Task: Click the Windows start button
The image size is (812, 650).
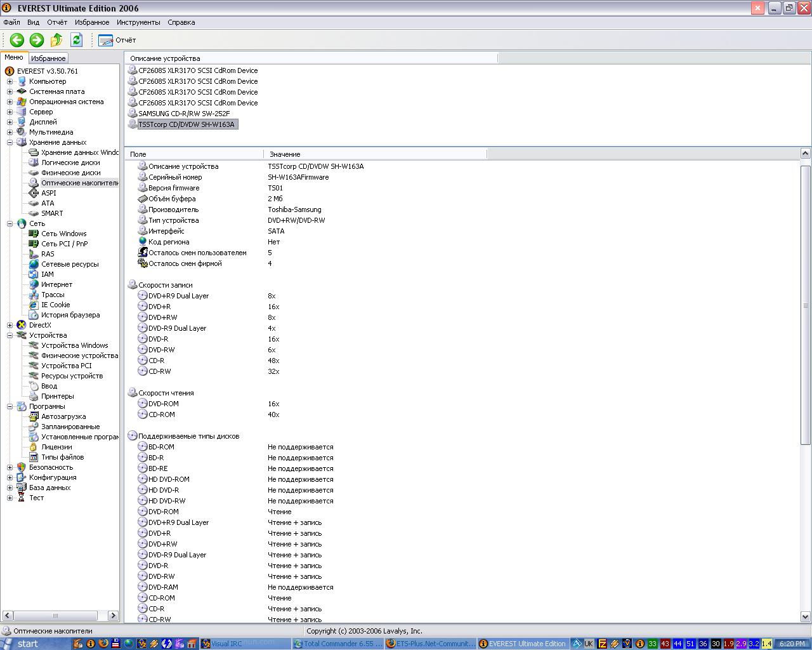Action: (x=20, y=644)
